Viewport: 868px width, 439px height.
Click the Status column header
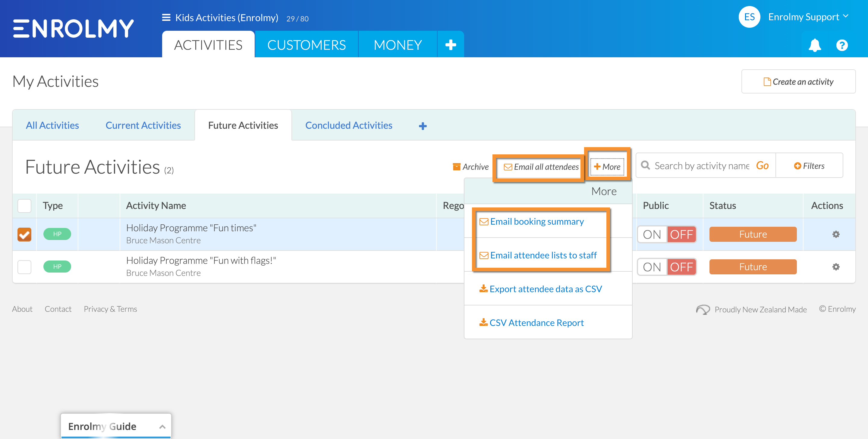point(722,205)
